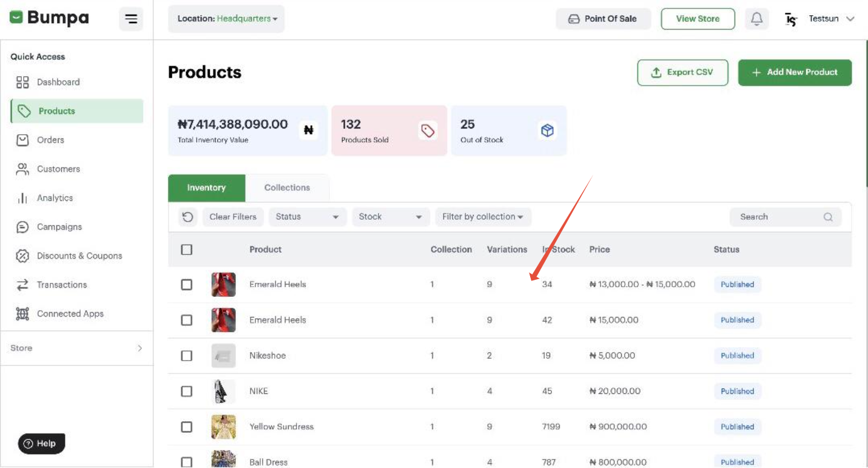The height and width of the screenshot is (468, 868).
Task: Click the ₦7,414,388,090.00 inventory value
Action: (x=232, y=124)
